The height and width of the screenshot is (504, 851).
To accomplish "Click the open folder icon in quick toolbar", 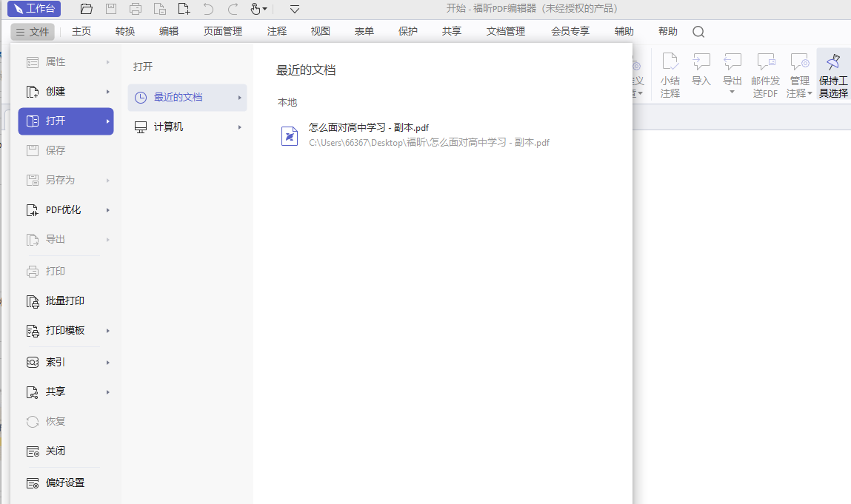I will point(87,9).
